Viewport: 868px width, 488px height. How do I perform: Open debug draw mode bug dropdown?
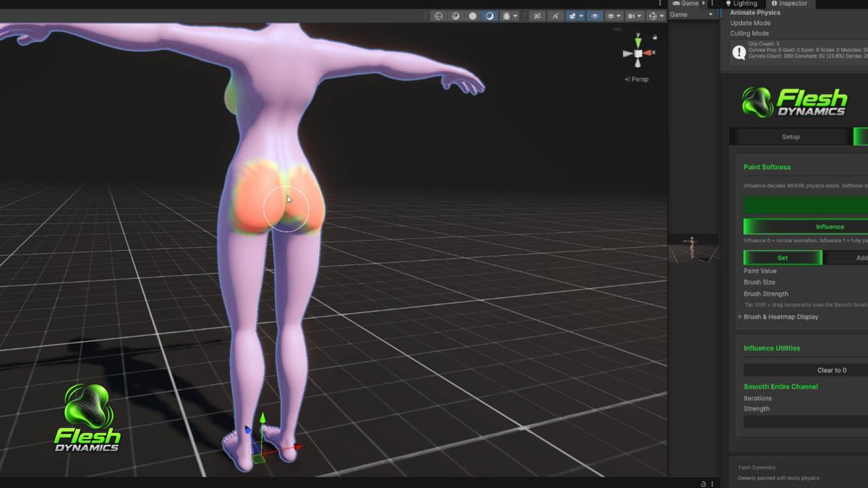(509, 15)
